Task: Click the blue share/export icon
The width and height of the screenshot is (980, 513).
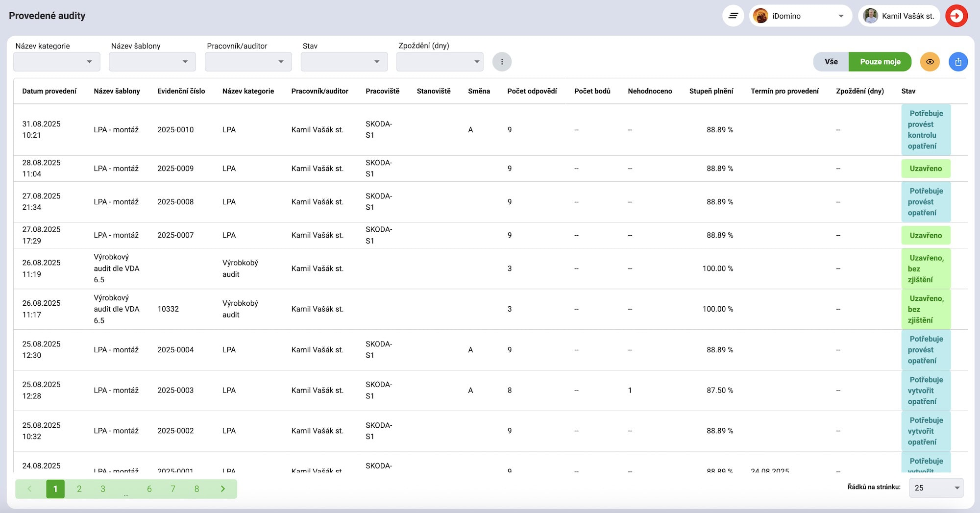Action: [x=958, y=62]
